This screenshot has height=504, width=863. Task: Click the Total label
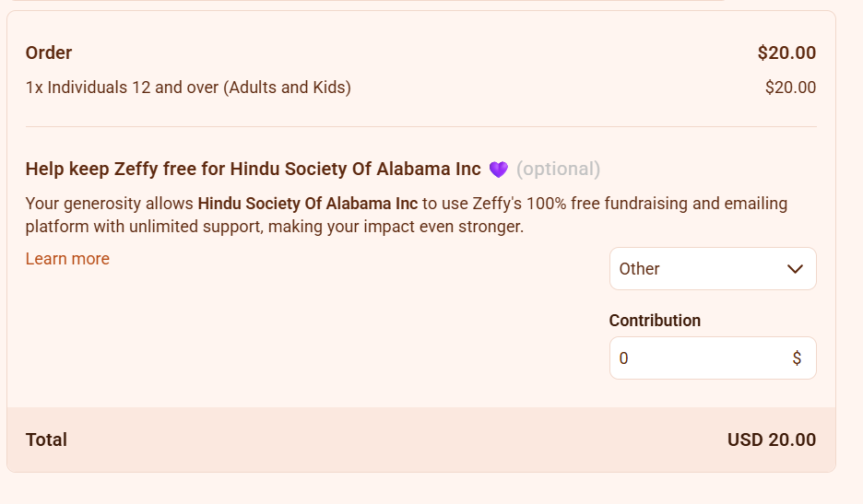click(46, 440)
